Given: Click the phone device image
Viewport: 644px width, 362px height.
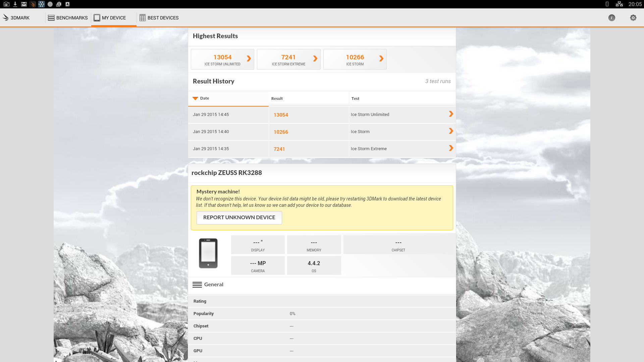Looking at the screenshot, I should (x=208, y=253).
